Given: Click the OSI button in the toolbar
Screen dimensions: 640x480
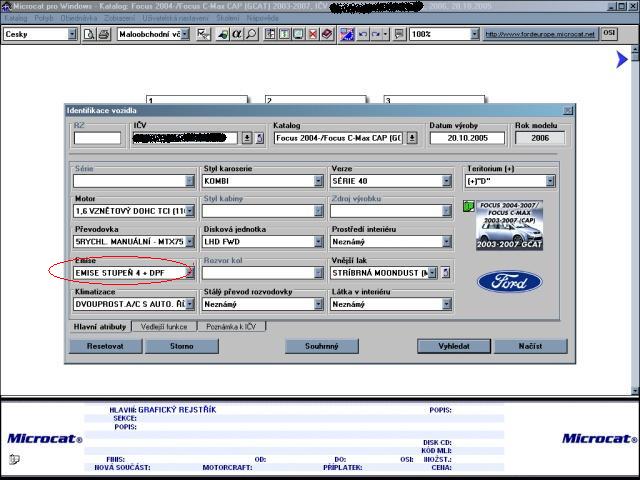Looking at the screenshot, I should 609,33.
